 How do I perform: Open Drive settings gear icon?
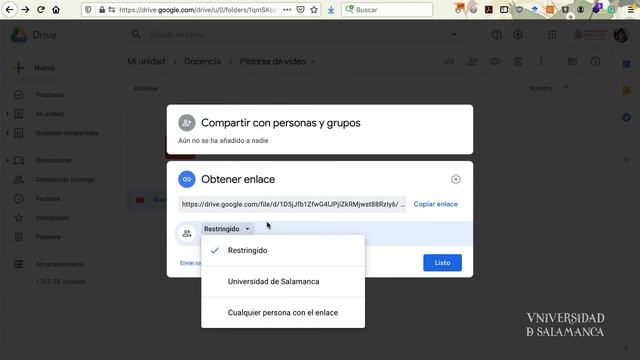click(x=518, y=35)
